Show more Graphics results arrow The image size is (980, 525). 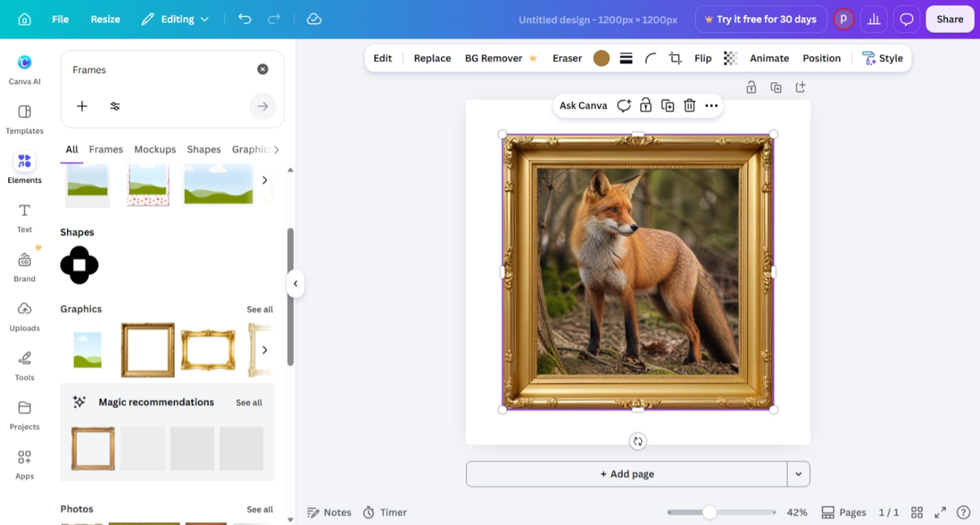[264, 349]
